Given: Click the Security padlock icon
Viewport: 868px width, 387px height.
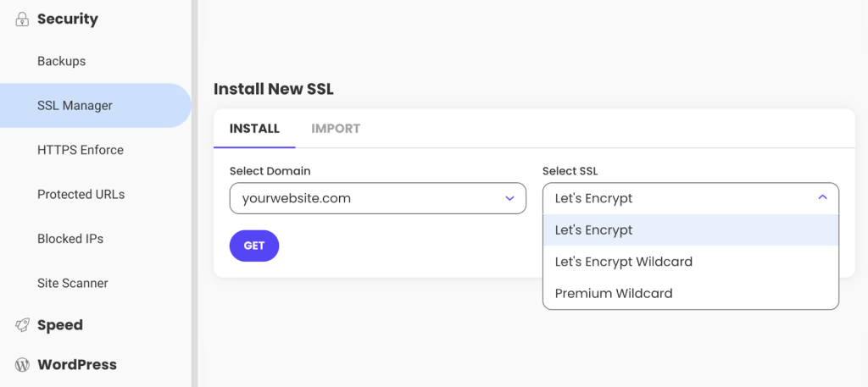Looking at the screenshot, I should [22, 19].
